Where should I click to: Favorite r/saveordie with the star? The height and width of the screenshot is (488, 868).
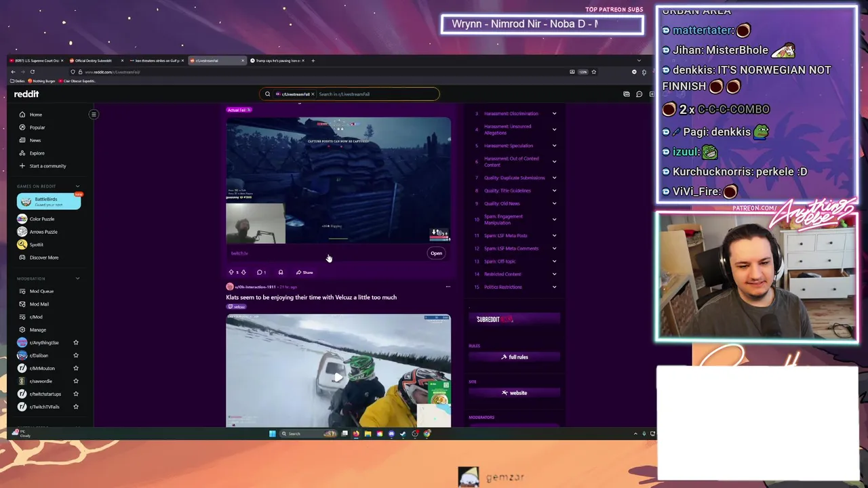click(x=76, y=381)
